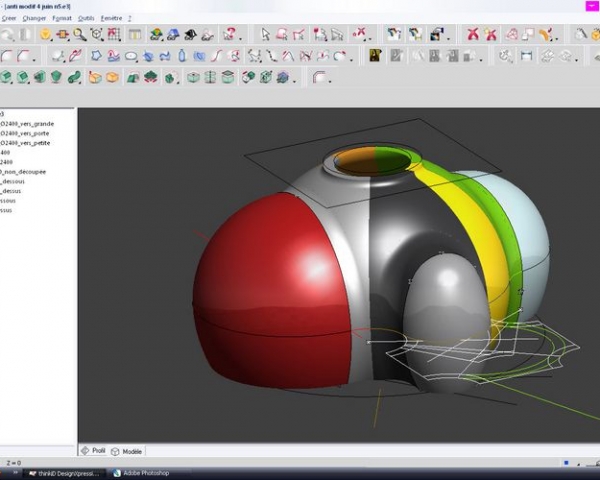Open the Outils menu
The width and height of the screenshot is (600, 480).
[86, 18]
